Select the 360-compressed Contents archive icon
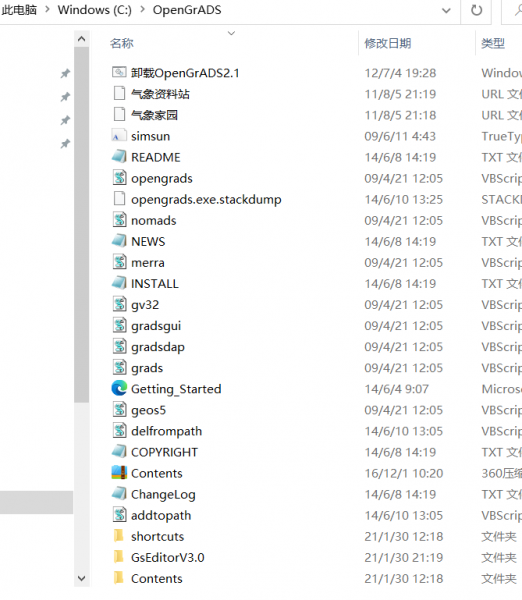 119,473
